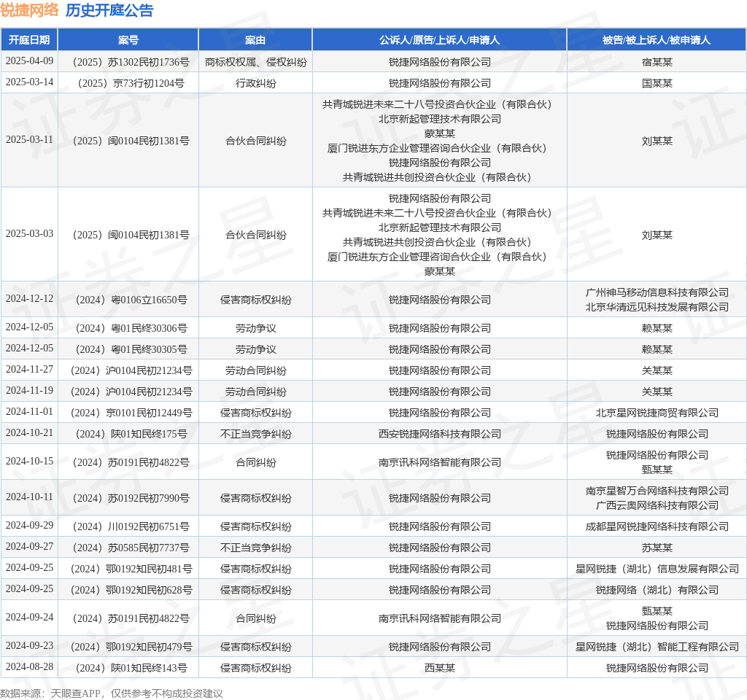Click 合同纠纷 in the 2024-09-24 row
This screenshot has height=700, width=747.
[x=255, y=618]
